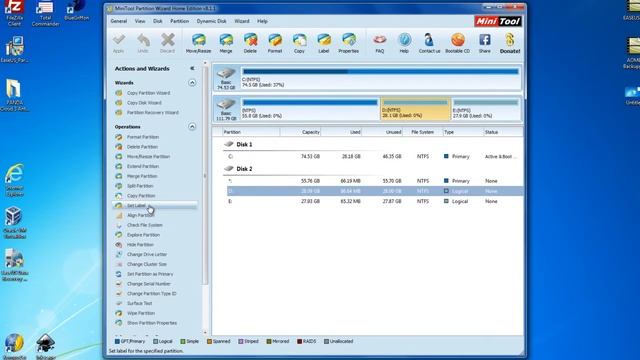Choose Copy Partition in Operations list
The height and width of the screenshot is (360, 640).
tap(141, 196)
